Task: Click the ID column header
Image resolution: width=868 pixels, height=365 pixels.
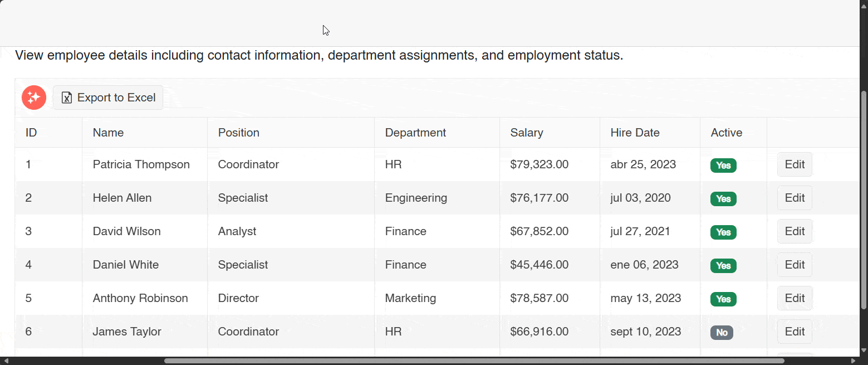Action: click(31, 133)
